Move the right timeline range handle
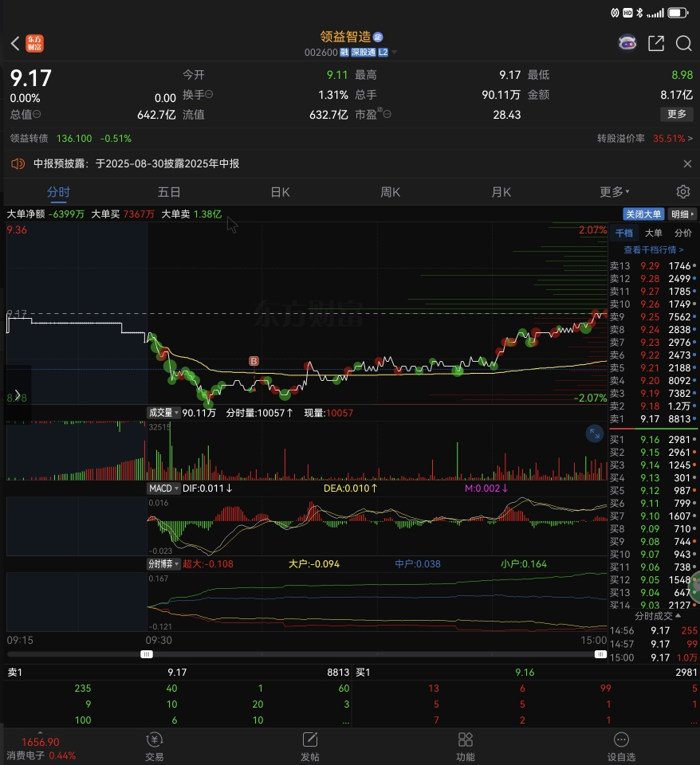Image resolution: width=700 pixels, height=765 pixels. (x=600, y=654)
